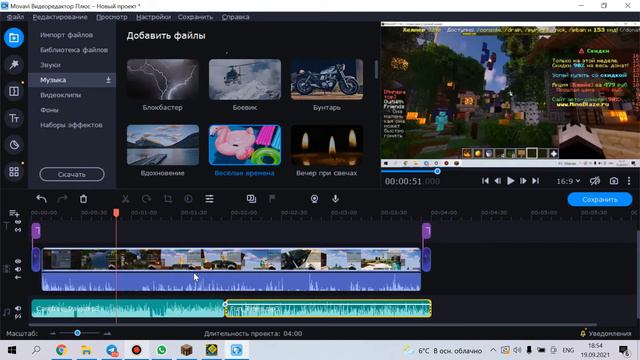Open the More tools grid icon
640x360 pixels.
click(14, 172)
